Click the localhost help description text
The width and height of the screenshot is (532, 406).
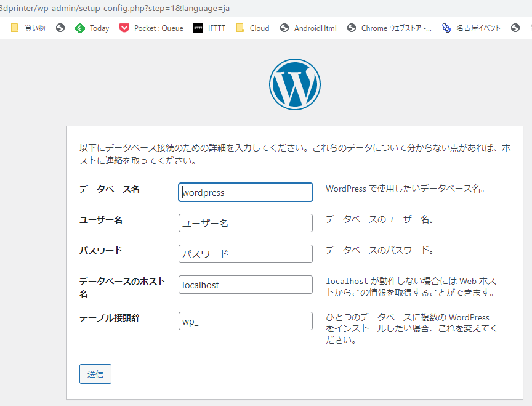pyautogui.click(x=411, y=286)
